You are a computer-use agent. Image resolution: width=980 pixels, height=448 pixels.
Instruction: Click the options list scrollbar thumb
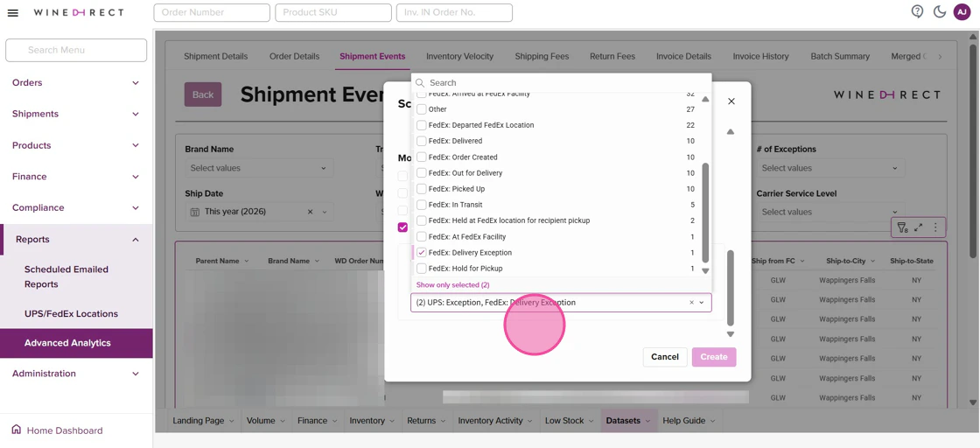[705, 213]
